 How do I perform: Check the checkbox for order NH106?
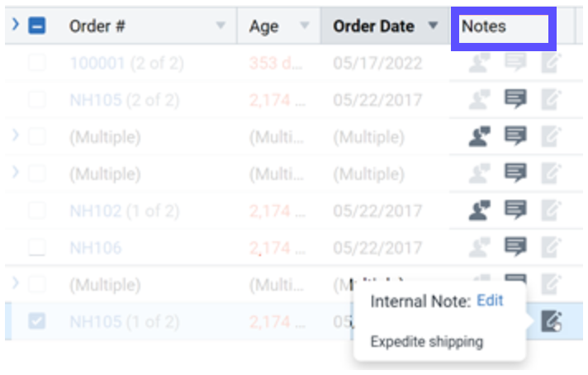tap(37, 247)
